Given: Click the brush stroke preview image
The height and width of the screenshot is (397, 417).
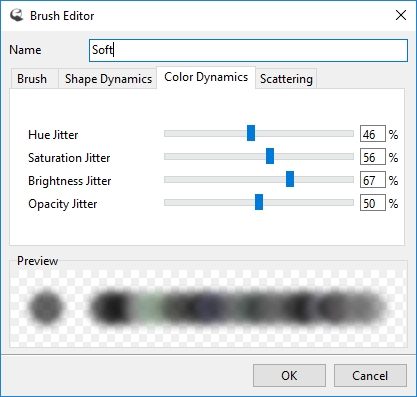Looking at the screenshot, I should (208, 308).
